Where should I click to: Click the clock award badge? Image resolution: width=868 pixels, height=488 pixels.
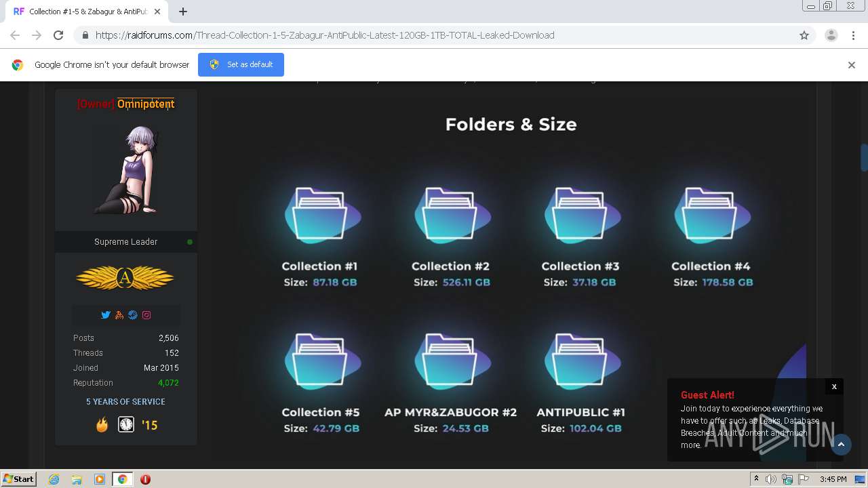pyautogui.click(x=126, y=425)
